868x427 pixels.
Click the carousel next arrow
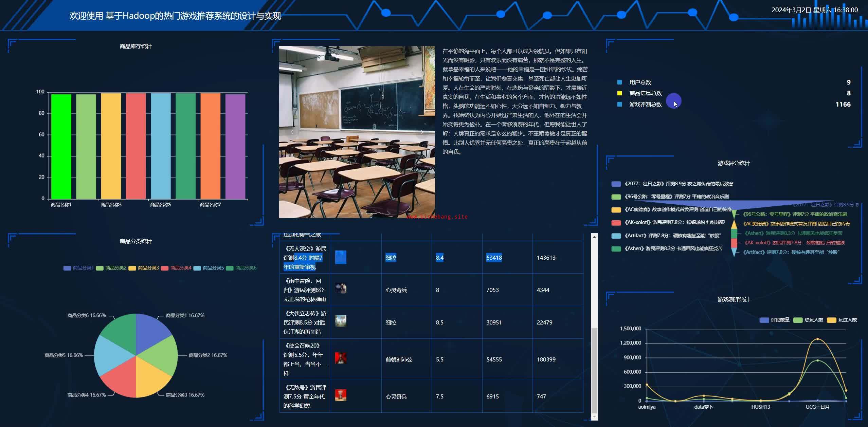(422, 132)
